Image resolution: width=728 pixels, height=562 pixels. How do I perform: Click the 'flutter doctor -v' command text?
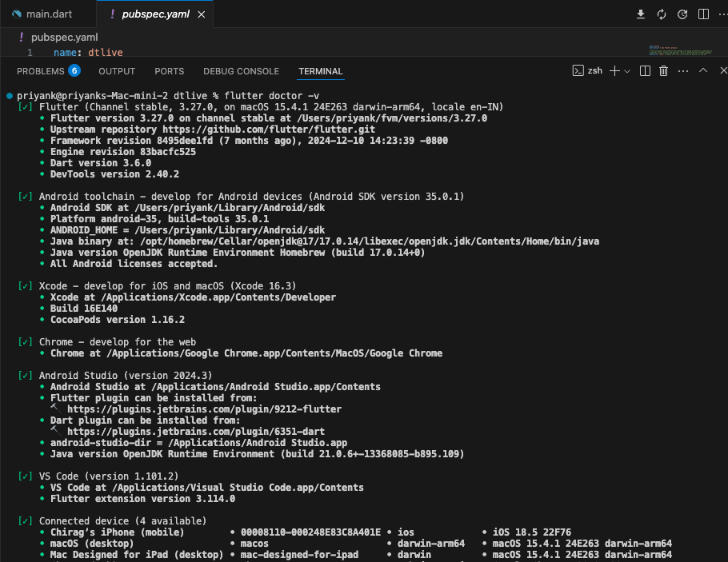[x=272, y=96]
